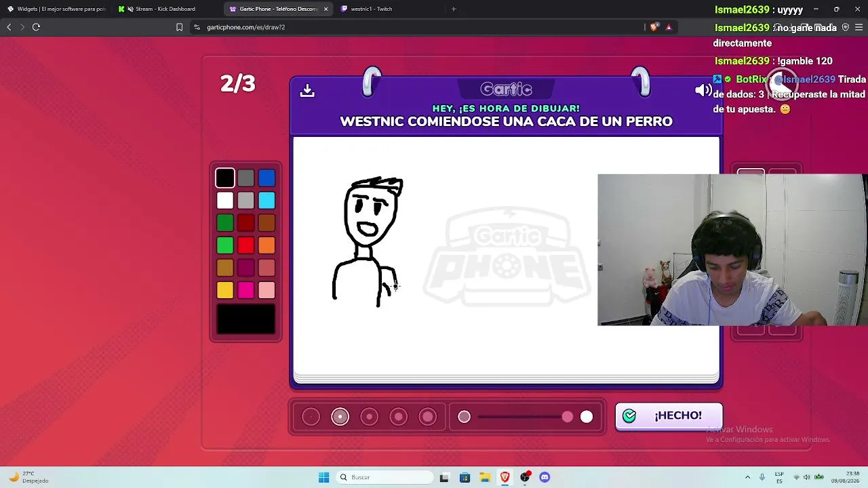Screen dimensions: 868x488
Task: Pick the light gray color swatch
Action: click(x=246, y=200)
